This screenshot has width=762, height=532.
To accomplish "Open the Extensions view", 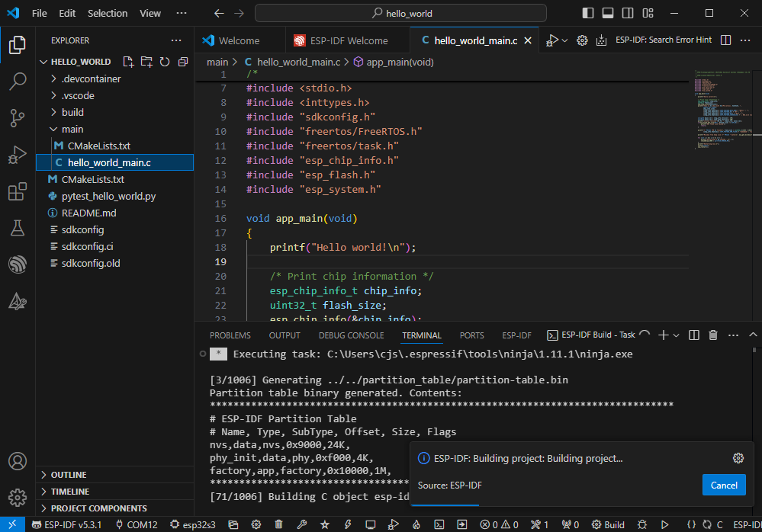I will click(x=17, y=191).
